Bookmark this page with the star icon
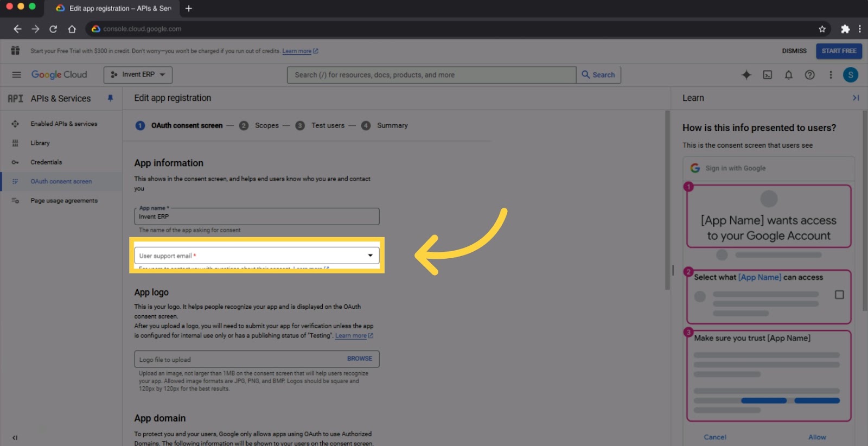This screenshot has height=446, width=868. point(822,29)
